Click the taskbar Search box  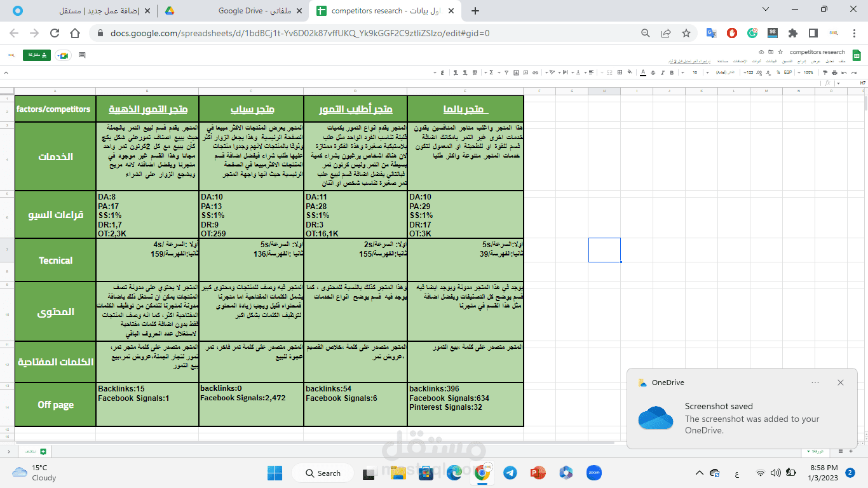(x=323, y=473)
